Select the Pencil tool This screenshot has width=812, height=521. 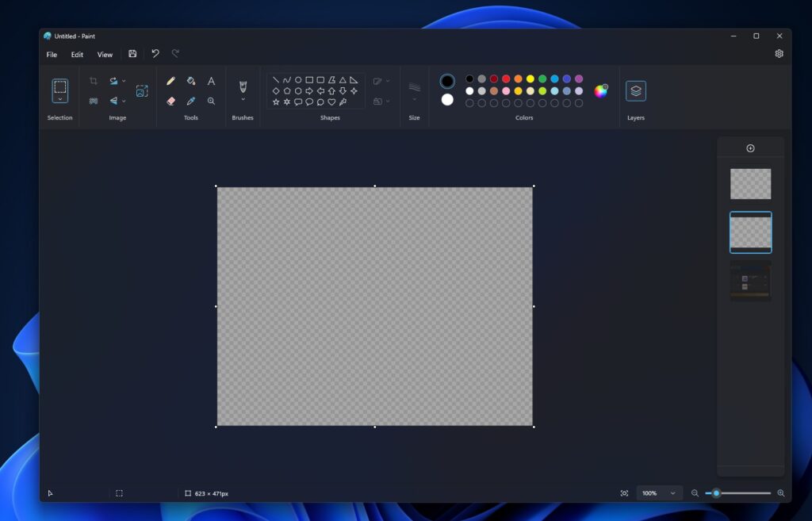[170, 81]
